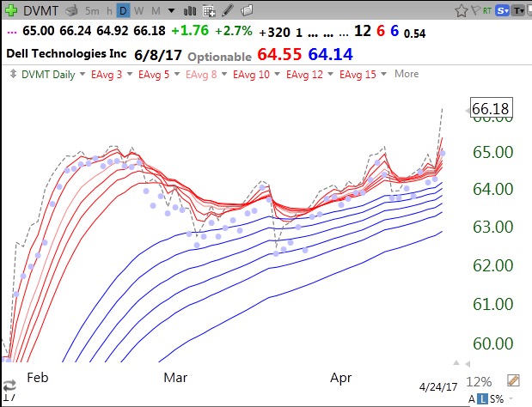Click the low price 64.92
The image size is (532, 407).
(x=113, y=31)
